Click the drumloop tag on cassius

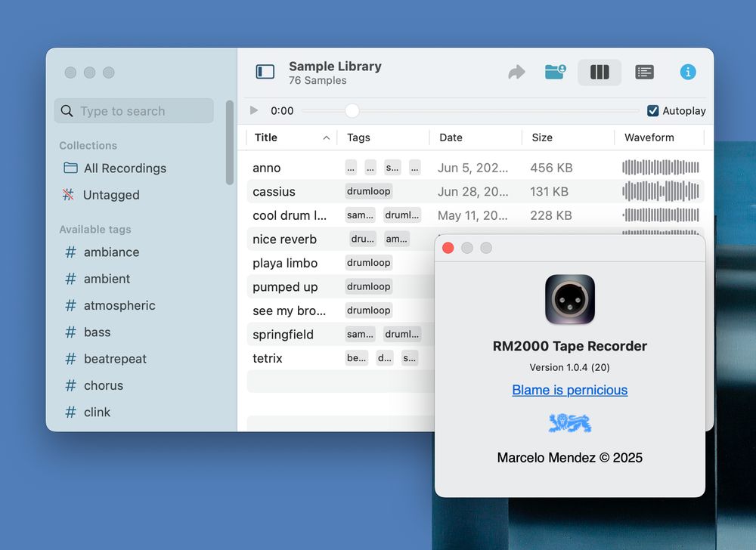(x=369, y=191)
